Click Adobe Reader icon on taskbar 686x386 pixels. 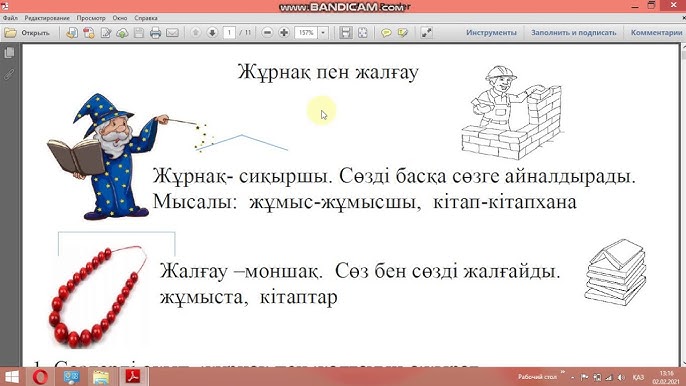[133, 377]
